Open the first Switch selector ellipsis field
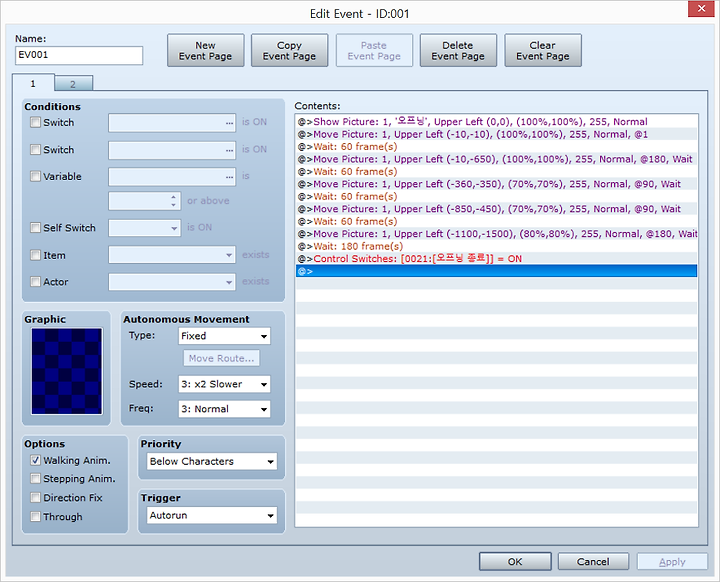 [x=172, y=123]
